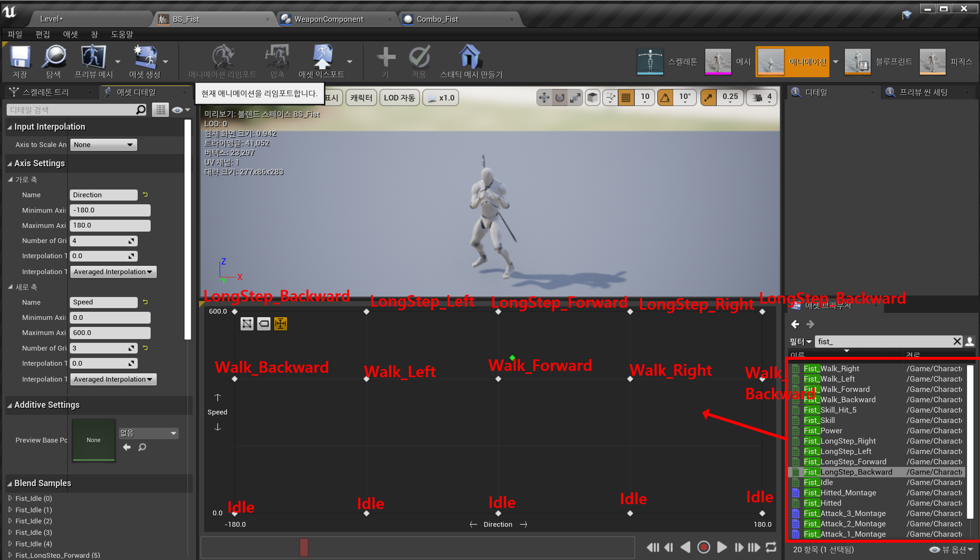Toggle rotation snapping in the viewport

pos(665,98)
